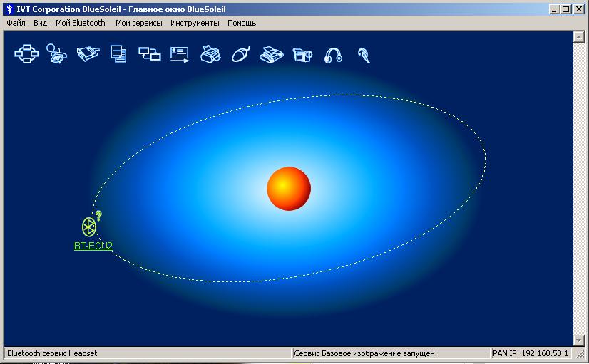
Task: Click the Basic Imaging camera icon
Action: [303, 54]
